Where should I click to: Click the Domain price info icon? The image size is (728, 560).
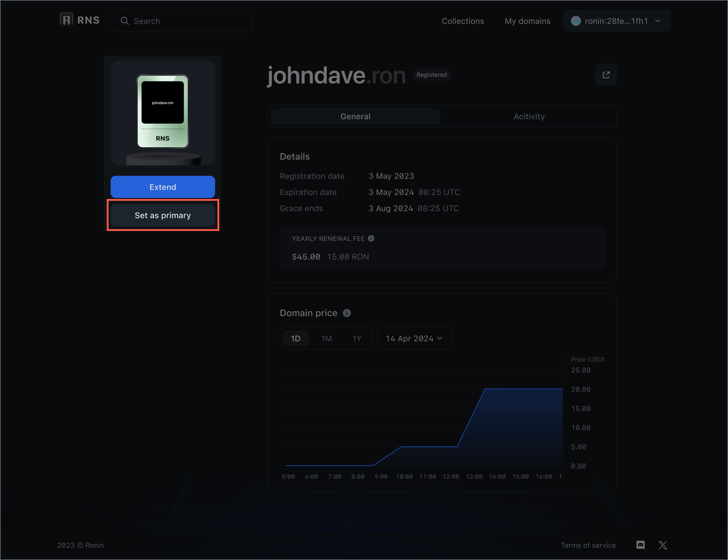tap(347, 313)
